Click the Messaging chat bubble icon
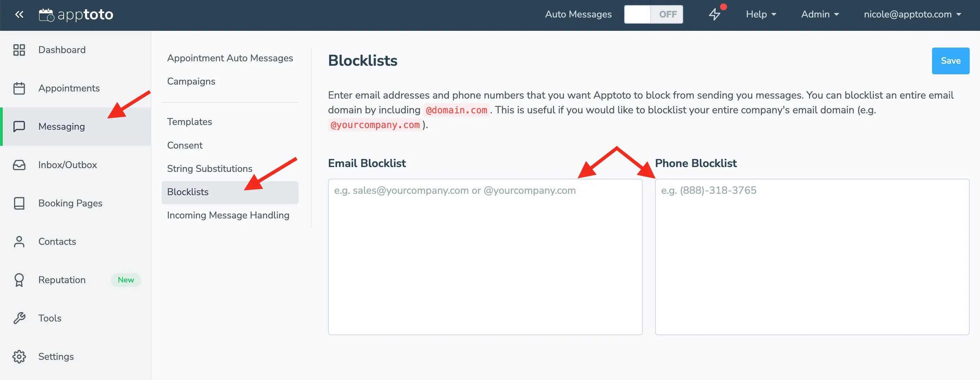This screenshot has height=380, width=980. pyautogui.click(x=20, y=127)
